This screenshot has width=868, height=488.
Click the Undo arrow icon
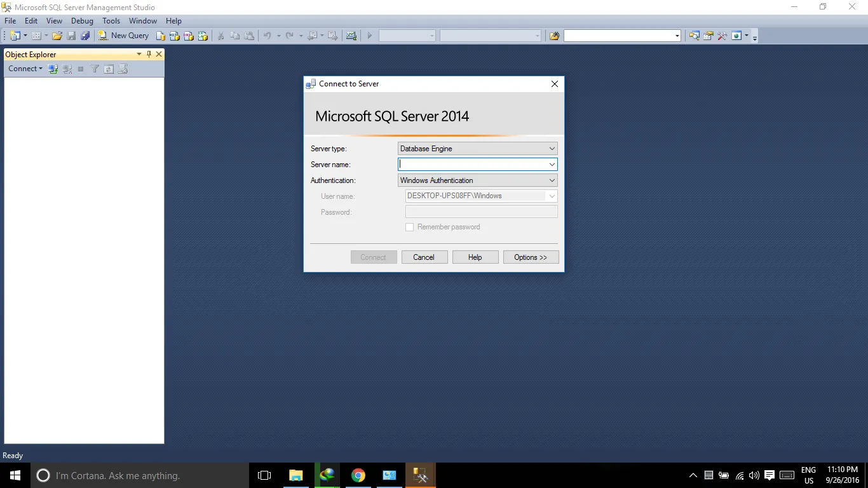point(268,36)
